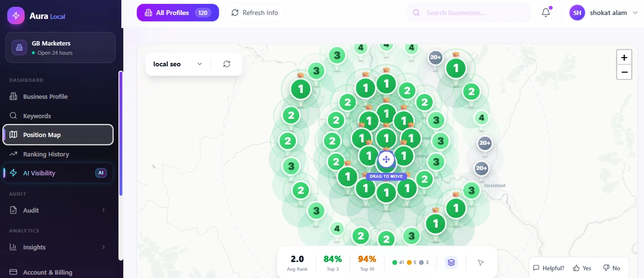
Task: Expand the Insights menu chevron
Action: [103, 247]
